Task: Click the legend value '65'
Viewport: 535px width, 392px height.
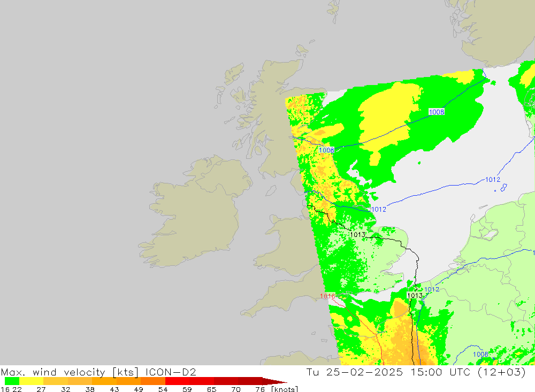Action: 211,389
